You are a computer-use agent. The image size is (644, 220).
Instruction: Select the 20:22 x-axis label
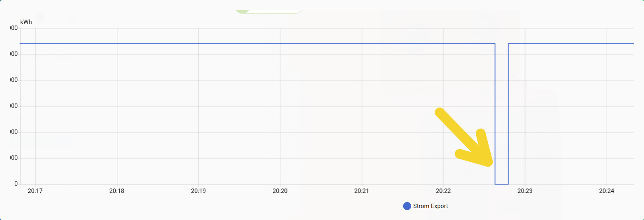point(443,191)
